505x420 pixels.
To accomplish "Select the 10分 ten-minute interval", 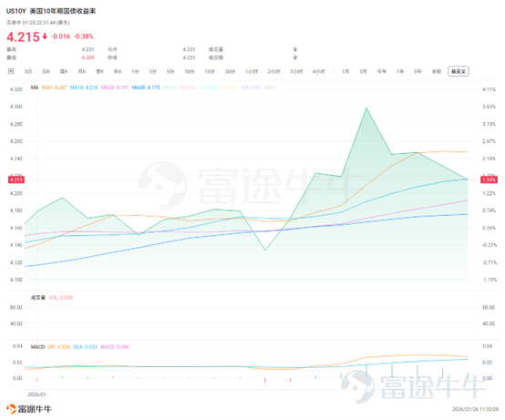I will point(190,71).
